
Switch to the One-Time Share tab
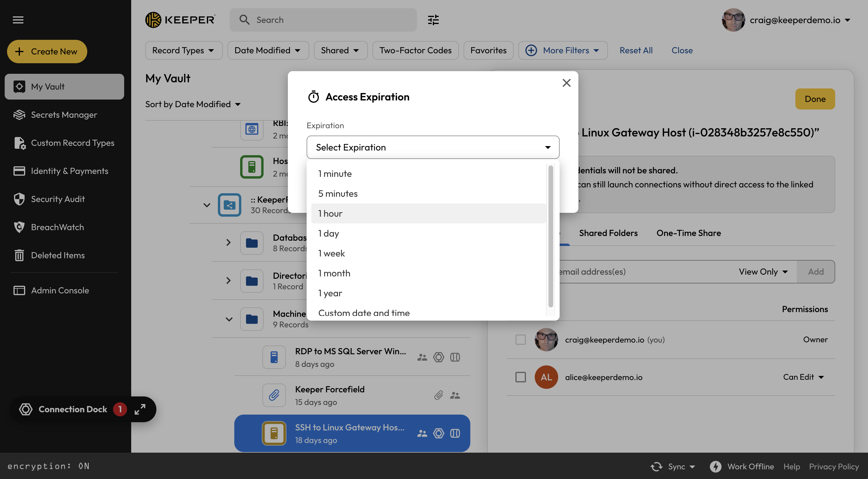[x=688, y=233]
